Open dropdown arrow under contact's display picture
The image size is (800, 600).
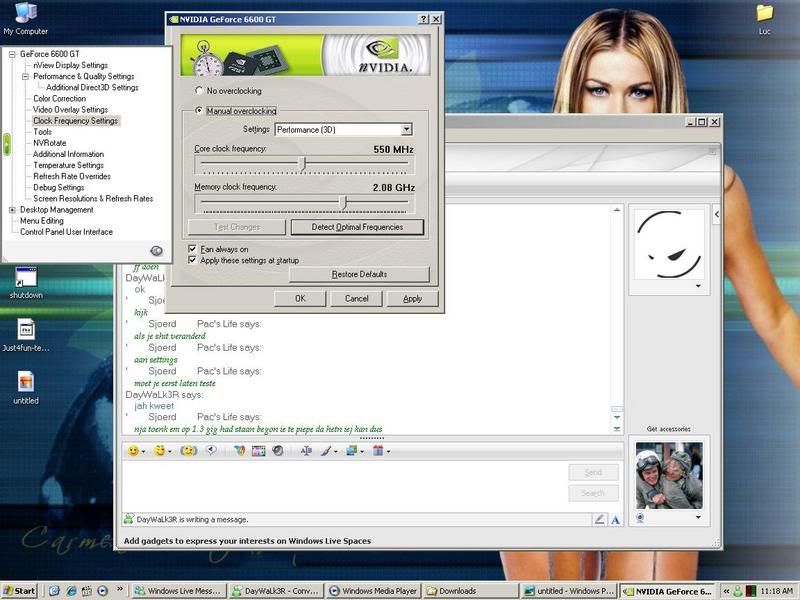coord(698,286)
